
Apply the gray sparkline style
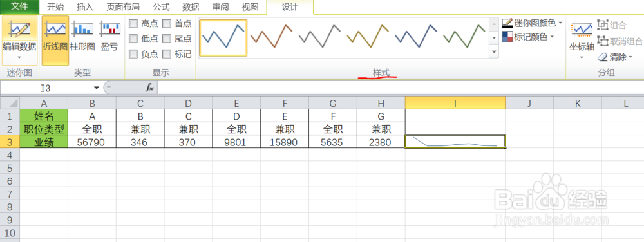point(319,37)
